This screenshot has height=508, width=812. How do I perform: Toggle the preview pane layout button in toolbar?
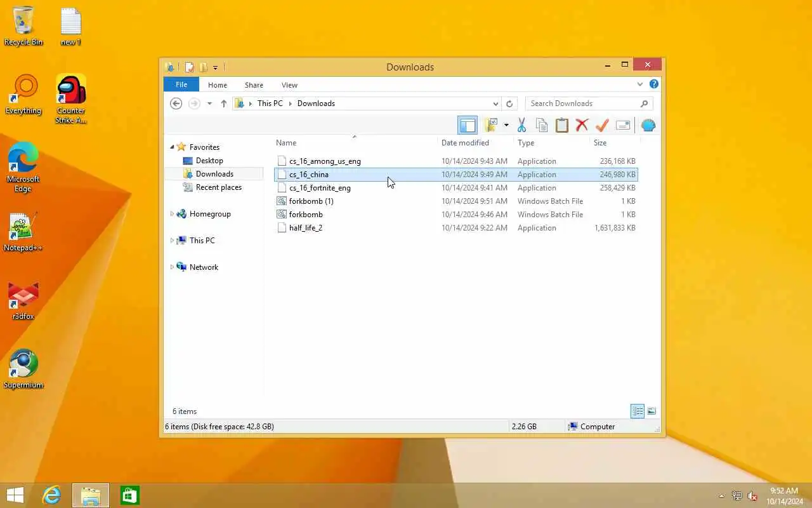pos(468,125)
